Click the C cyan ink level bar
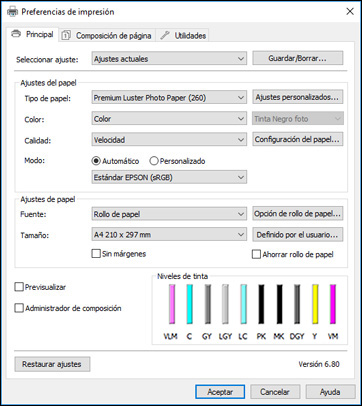Screen dimensions: 362x406 click(x=190, y=304)
